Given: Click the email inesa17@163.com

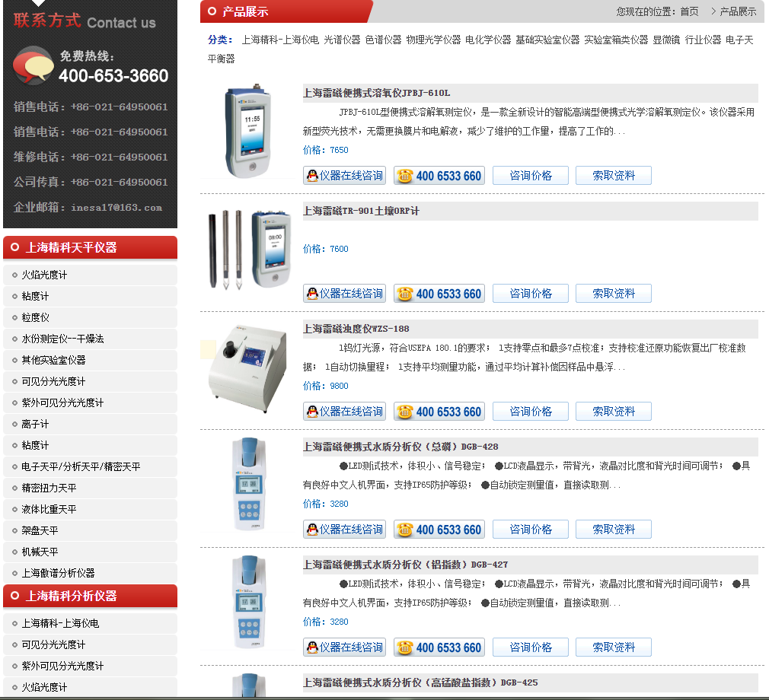Looking at the screenshot, I should pyautogui.click(x=116, y=208).
